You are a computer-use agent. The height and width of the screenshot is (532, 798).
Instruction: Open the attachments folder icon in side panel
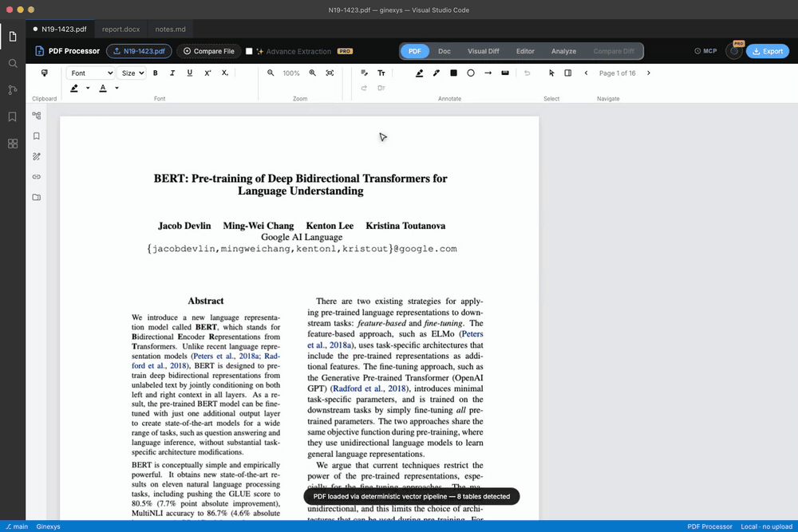[37, 197]
